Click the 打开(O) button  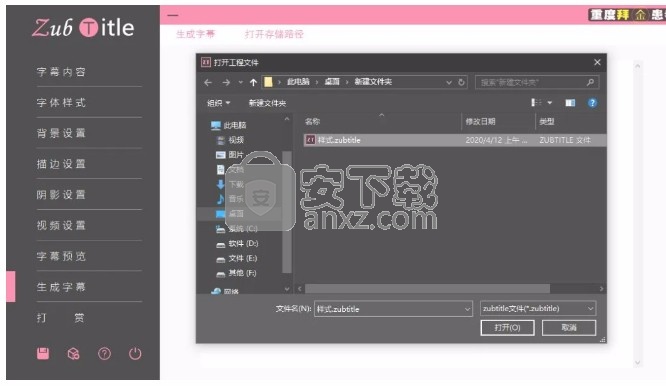point(508,327)
